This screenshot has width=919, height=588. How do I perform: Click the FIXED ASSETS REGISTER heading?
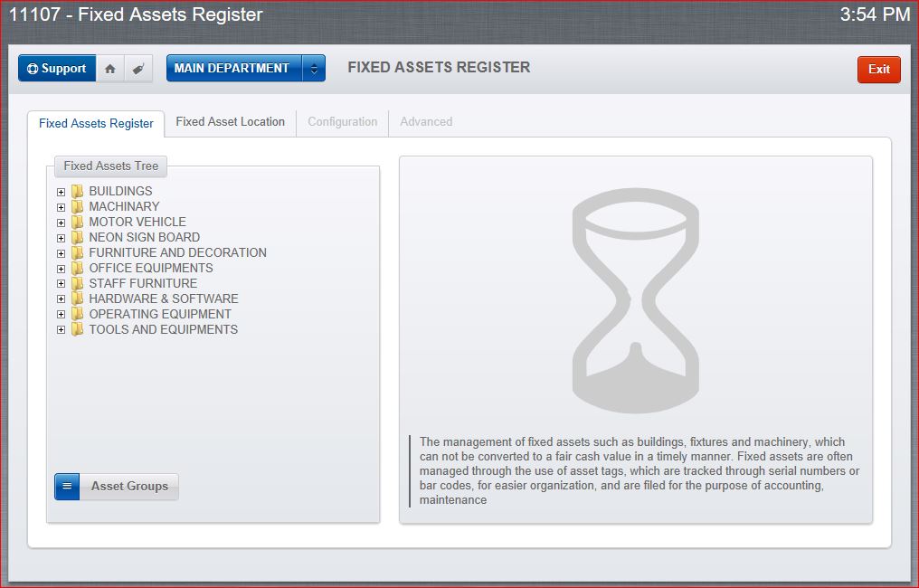(x=439, y=68)
